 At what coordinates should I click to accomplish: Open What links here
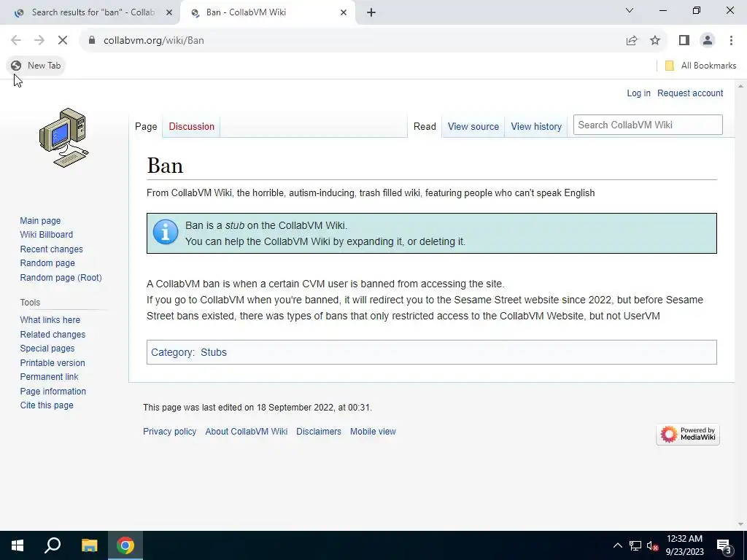coord(50,319)
